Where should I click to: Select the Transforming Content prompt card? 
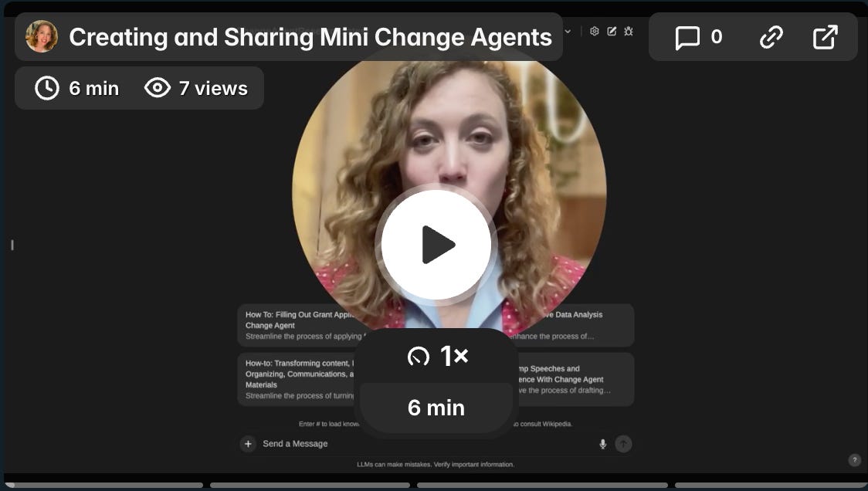point(293,378)
